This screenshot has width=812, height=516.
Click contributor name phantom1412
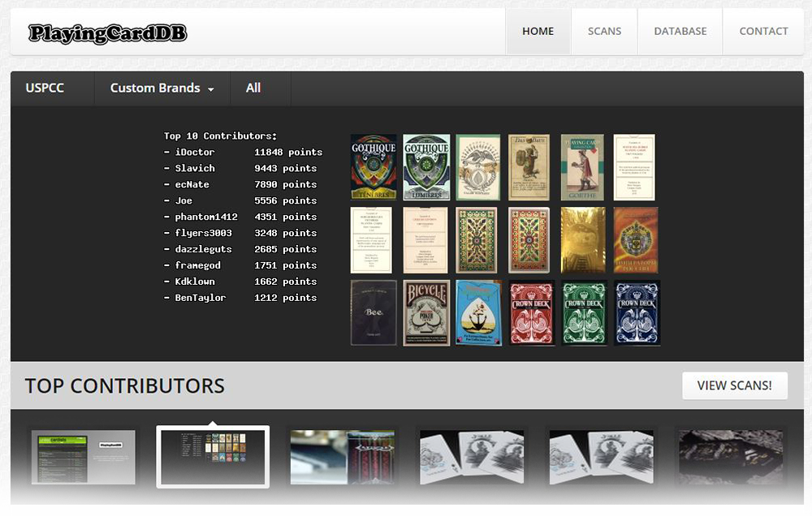point(206,217)
